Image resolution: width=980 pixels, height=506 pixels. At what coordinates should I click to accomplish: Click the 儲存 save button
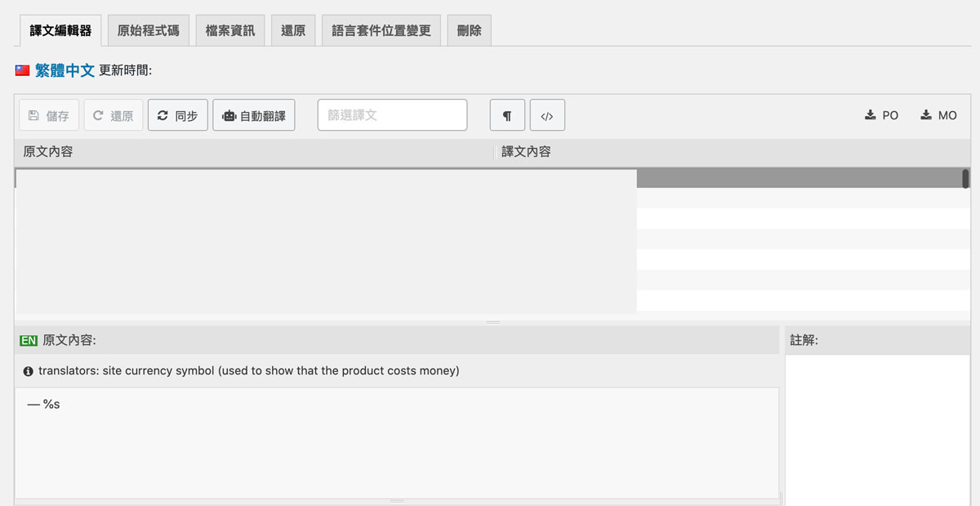coord(49,115)
